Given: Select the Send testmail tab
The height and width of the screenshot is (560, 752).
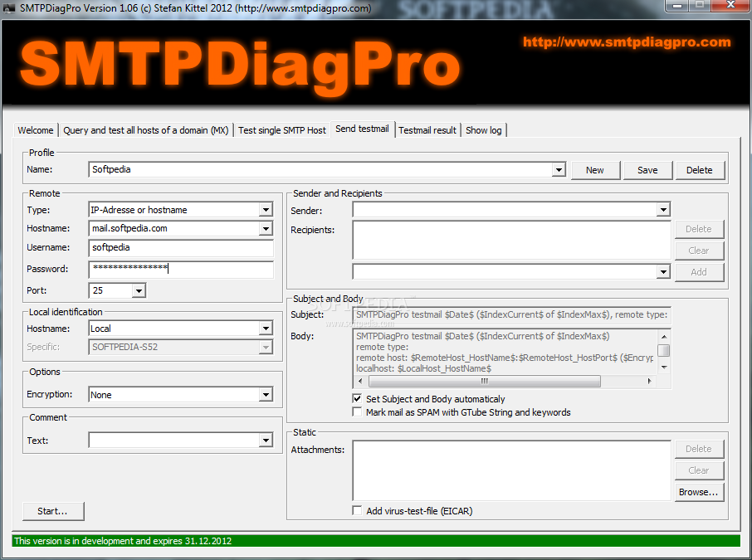Looking at the screenshot, I should pos(362,129).
